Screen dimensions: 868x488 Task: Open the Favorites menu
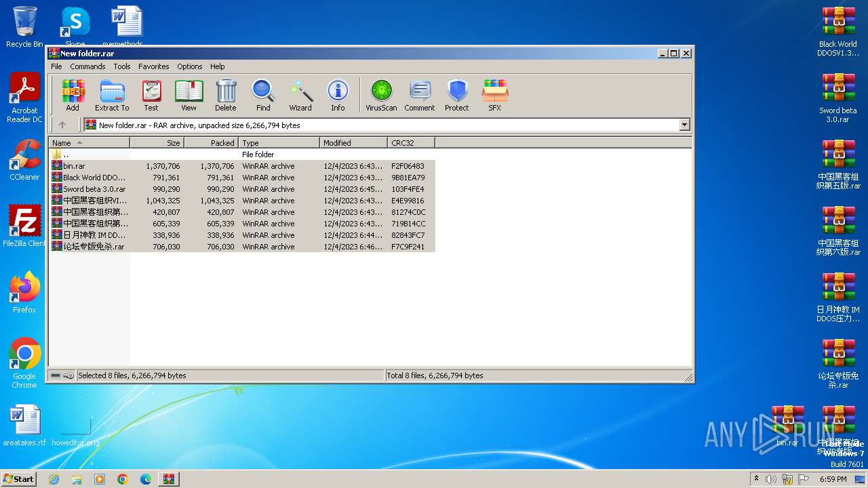pos(154,66)
